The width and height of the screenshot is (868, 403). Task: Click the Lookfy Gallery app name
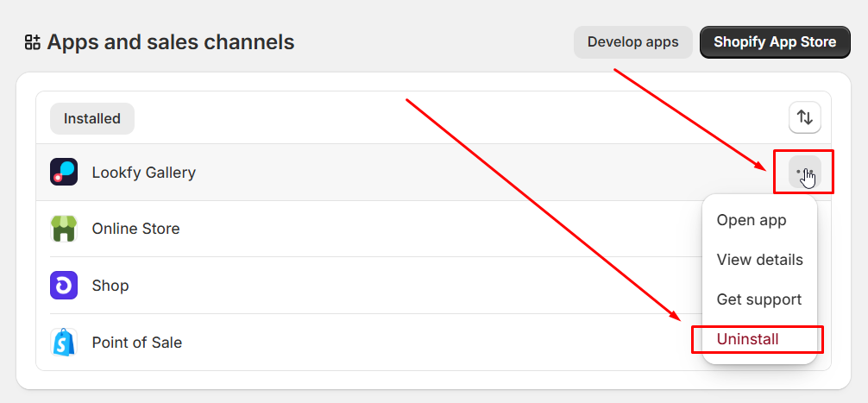[144, 173]
